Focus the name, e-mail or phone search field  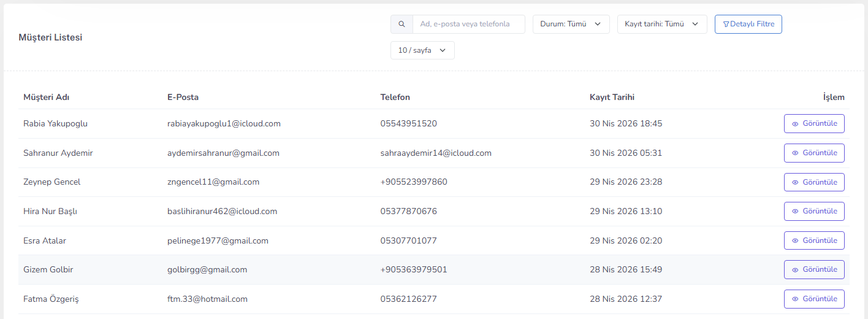tap(469, 24)
